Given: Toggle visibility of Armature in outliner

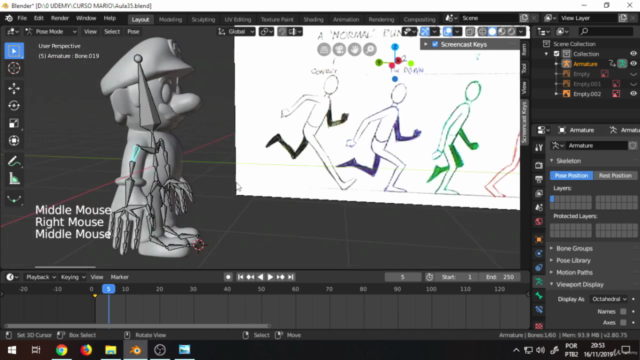Looking at the screenshot, I should tap(633, 64).
